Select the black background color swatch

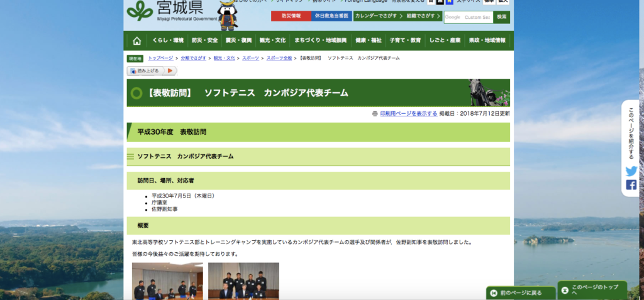click(x=440, y=2)
